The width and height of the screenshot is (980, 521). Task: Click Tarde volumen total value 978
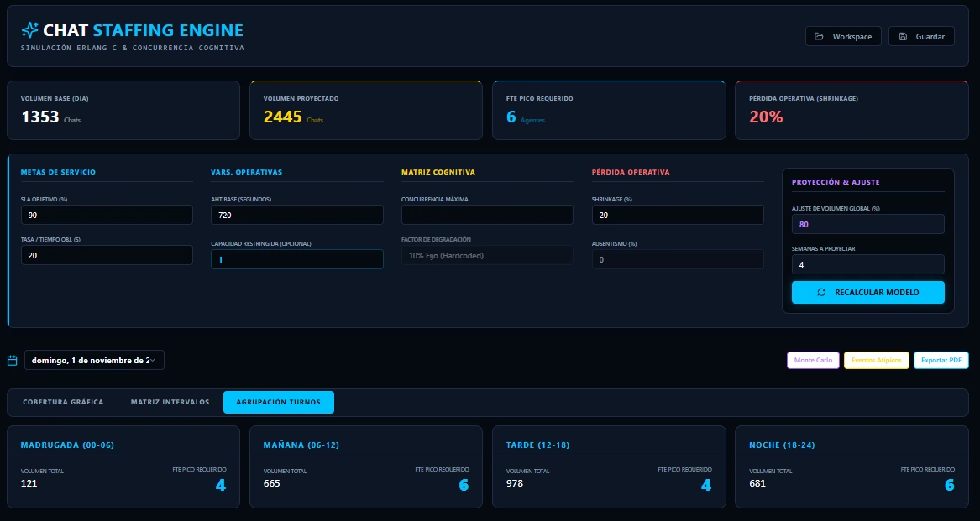(515, 483)
